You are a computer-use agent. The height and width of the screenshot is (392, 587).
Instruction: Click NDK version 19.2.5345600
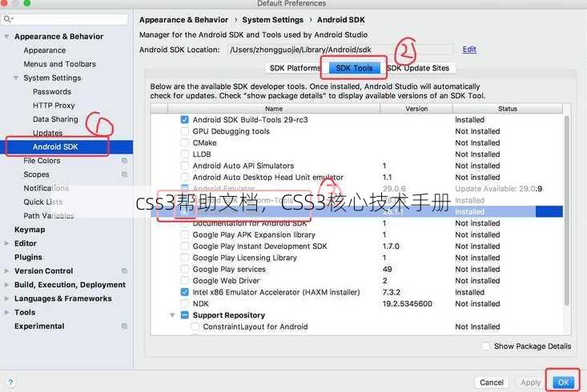click(x=407, y=304)
